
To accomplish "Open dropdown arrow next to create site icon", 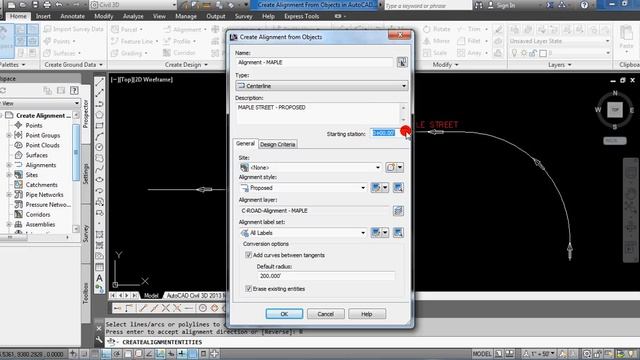I will (x=400, y=167).
